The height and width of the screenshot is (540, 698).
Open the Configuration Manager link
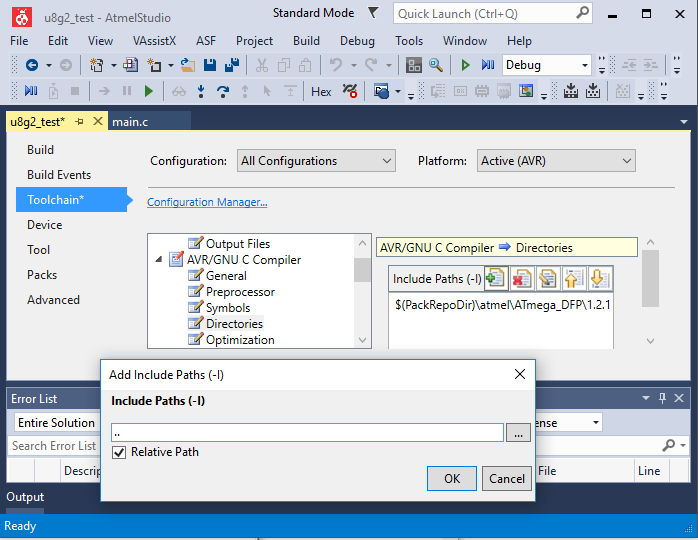(x=207, y=202)
